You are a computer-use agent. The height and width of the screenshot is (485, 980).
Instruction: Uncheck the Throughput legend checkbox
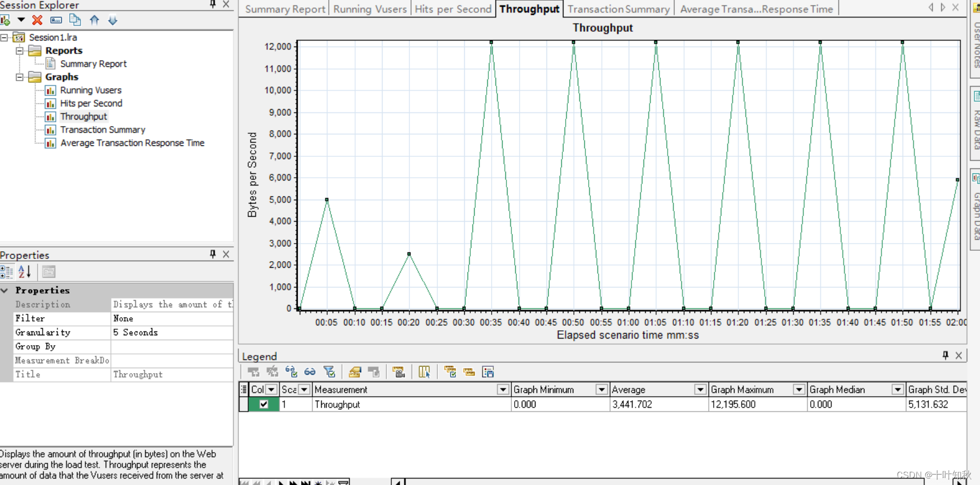pos(264,404)
